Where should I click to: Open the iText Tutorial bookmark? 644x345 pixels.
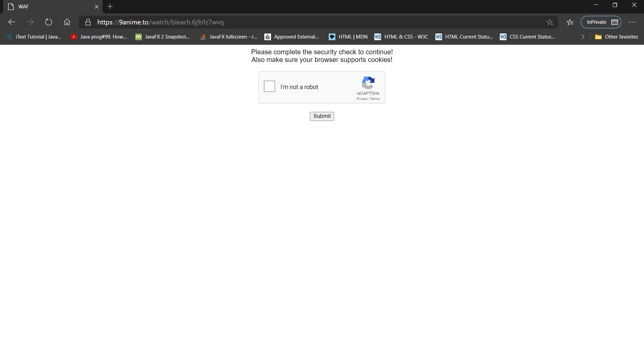tap(34, 37)
